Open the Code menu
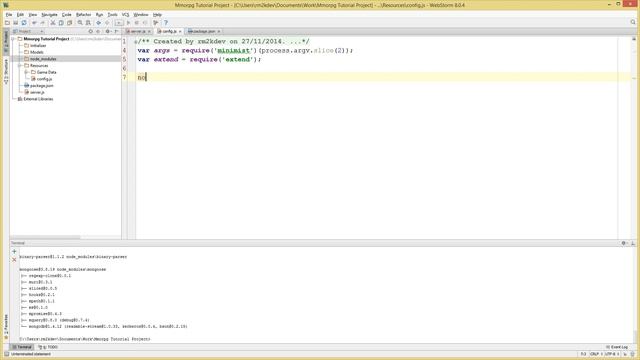The height and width of the screenshot is (360, 640). [x=67, y=15]
